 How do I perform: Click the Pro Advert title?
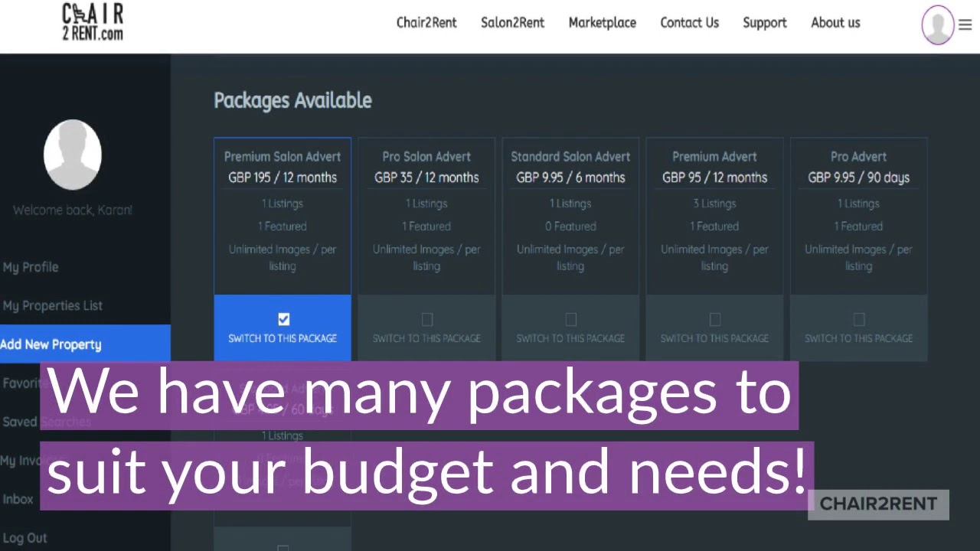[858, 156]
